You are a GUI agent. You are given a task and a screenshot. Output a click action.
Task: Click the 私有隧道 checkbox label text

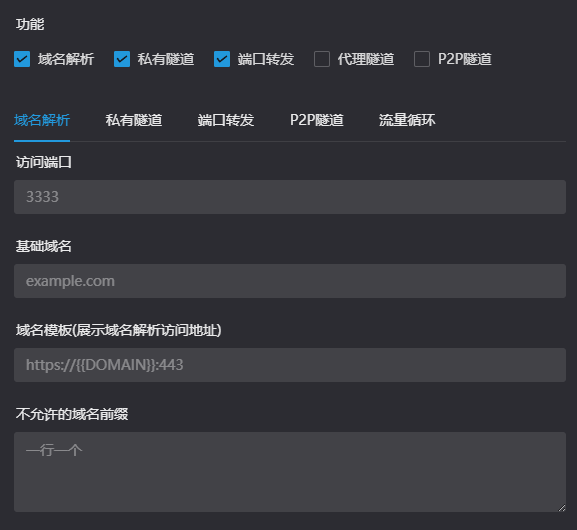[x=166, y=59]
